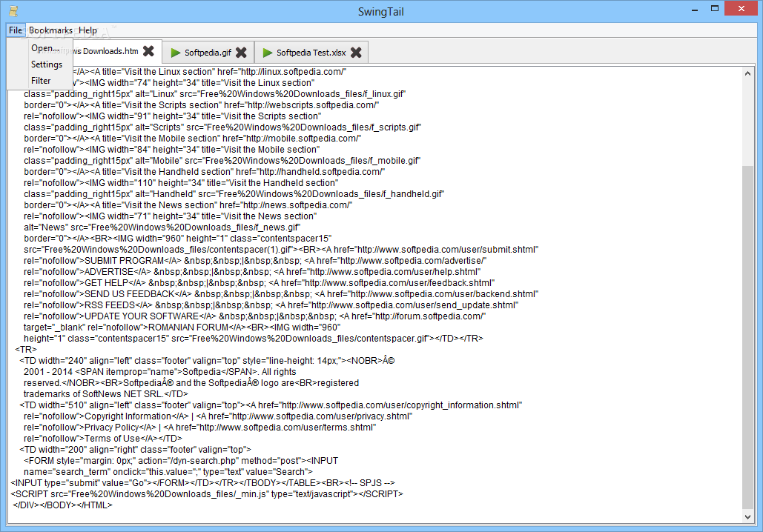
Task: Open the Bookmarks menu
Action: 50,30
